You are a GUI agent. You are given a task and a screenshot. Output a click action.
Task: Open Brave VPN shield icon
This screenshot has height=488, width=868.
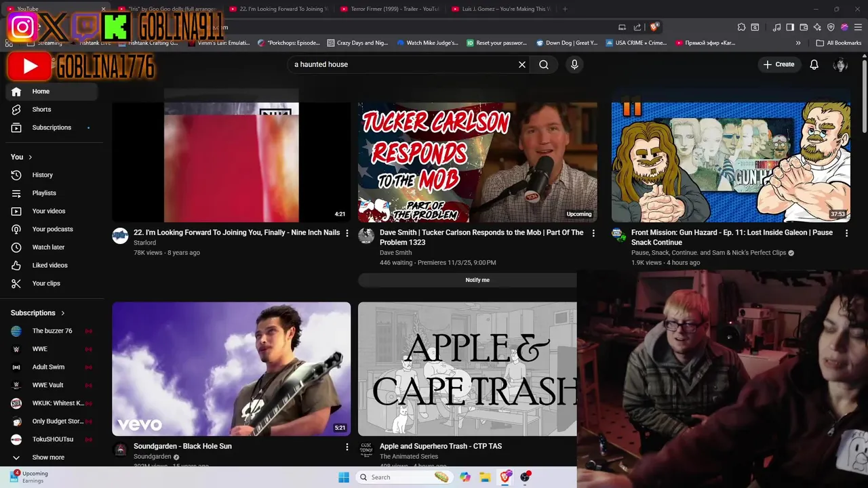point(831,27)
